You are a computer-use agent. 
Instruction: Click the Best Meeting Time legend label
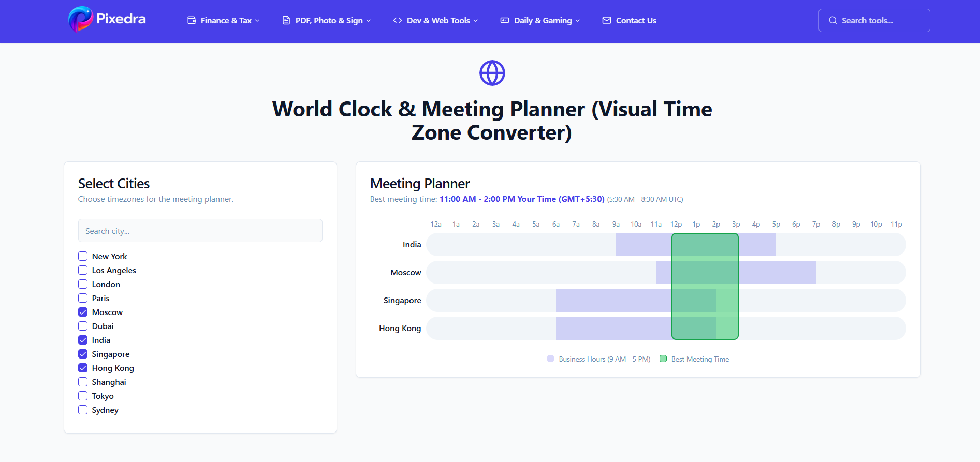pyautogui.click(x=700, y=359)
